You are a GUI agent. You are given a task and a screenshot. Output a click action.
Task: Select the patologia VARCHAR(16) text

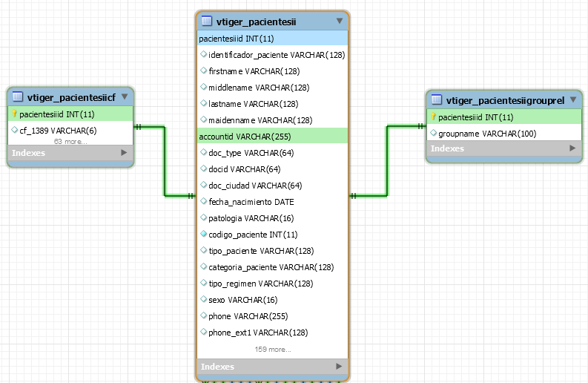[x=251, y=218]
